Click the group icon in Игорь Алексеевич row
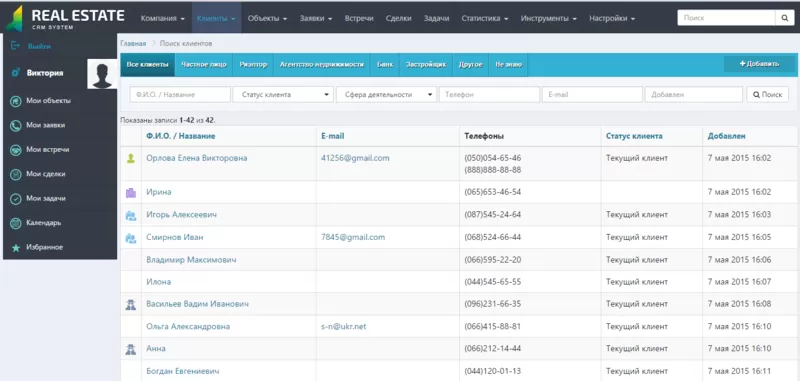The image size is (800, 381). pyautogui.click(x=131, y=215)
